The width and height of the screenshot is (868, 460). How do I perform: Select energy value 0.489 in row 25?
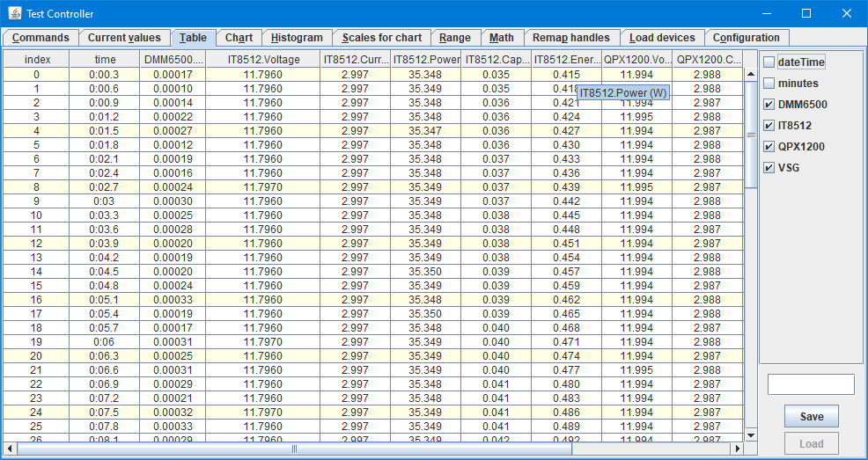point(566,427)
